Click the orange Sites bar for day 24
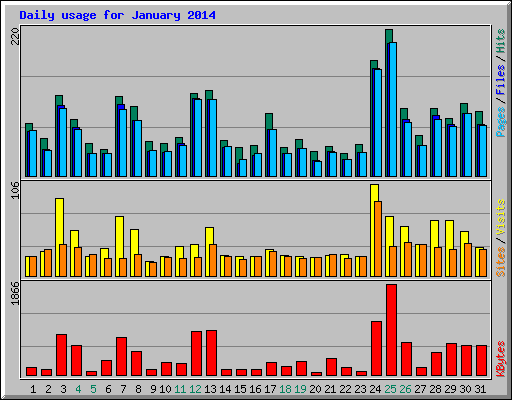Image resolution: width=512 pixels, height=400 pixels. (x=378, y=239)
